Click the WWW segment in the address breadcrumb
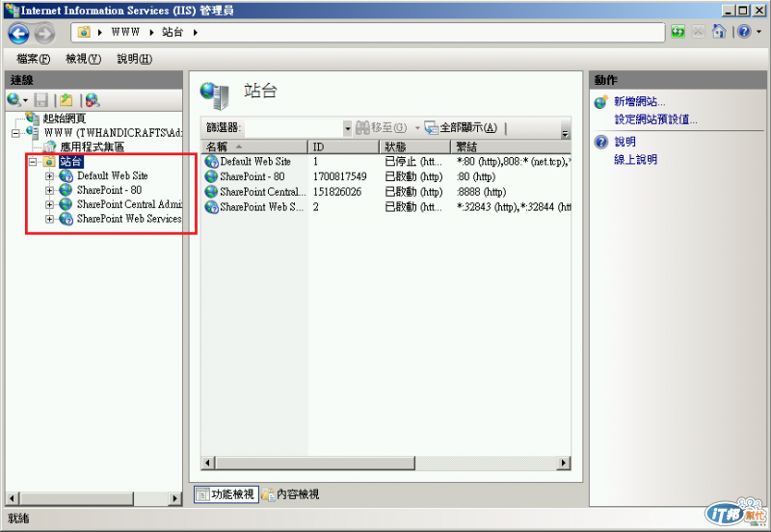Image resolution: width=771 pixels, height=532 pixels. pyautogui.click(x=125, y=32)
